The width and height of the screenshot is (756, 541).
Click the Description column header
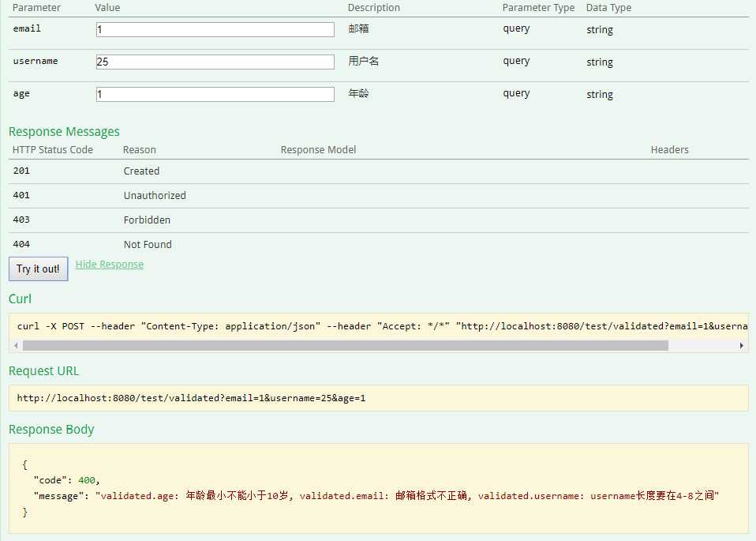374,8
